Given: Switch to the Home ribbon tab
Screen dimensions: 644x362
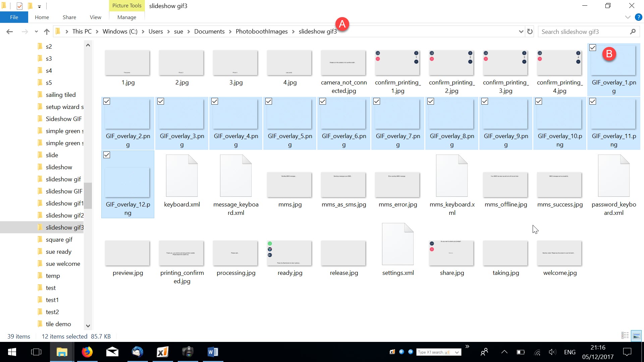Looking at the screenshot, I should point(42,17).
